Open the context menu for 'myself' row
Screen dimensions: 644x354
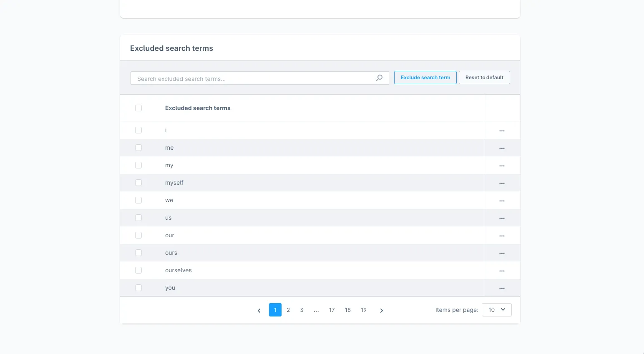502,183
